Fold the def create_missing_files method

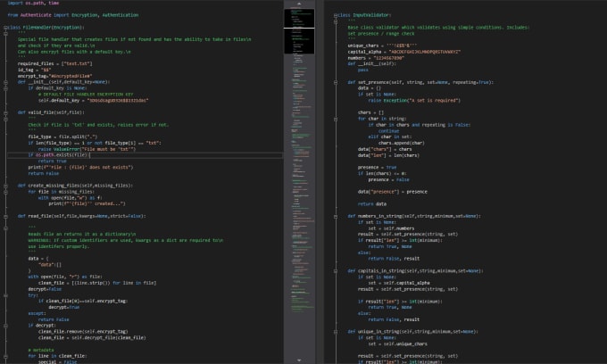point(6,186)
